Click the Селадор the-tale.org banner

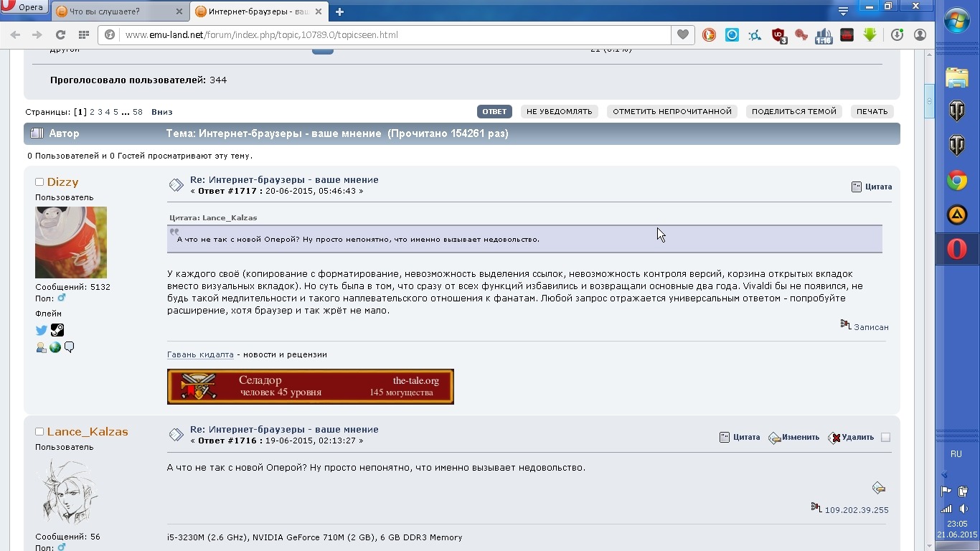[311, 387]
